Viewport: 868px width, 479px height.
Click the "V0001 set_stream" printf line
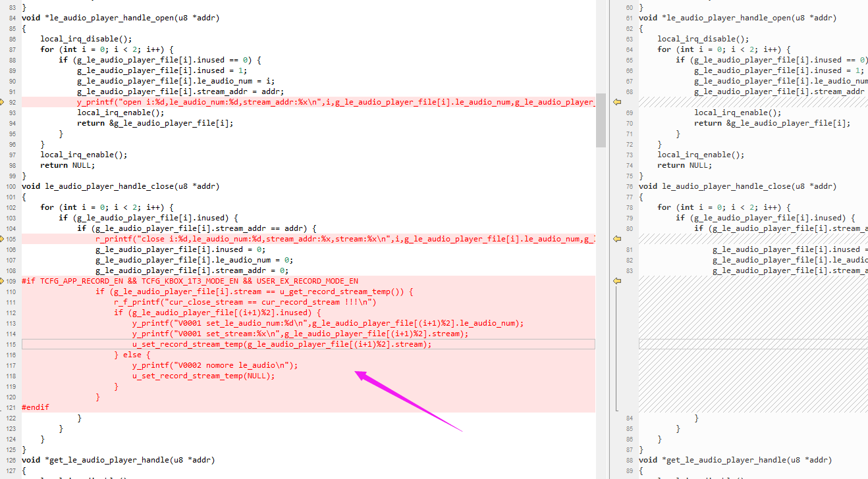[300, 334]
